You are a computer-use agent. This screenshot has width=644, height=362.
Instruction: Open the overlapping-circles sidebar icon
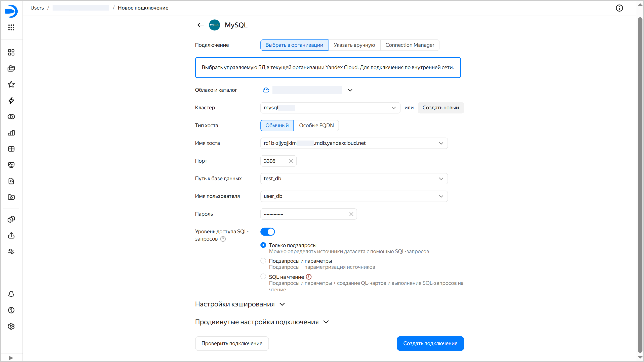11,117
